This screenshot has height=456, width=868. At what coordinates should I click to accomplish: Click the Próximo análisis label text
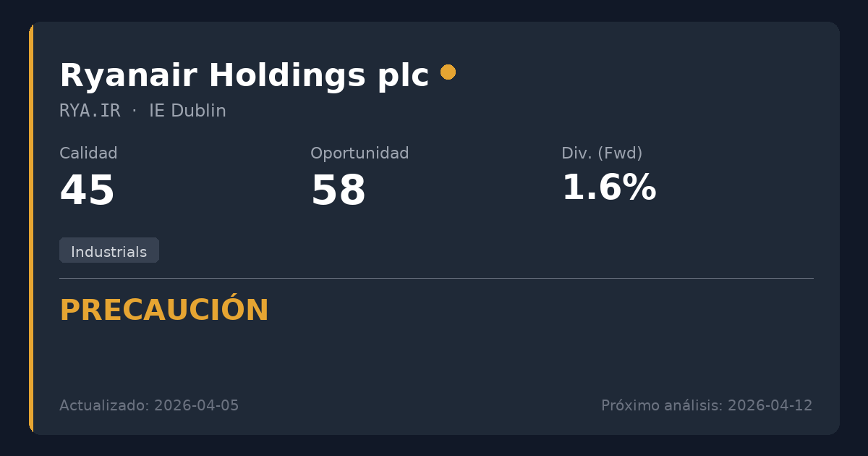pyautogui.click(x=661, y=405)
